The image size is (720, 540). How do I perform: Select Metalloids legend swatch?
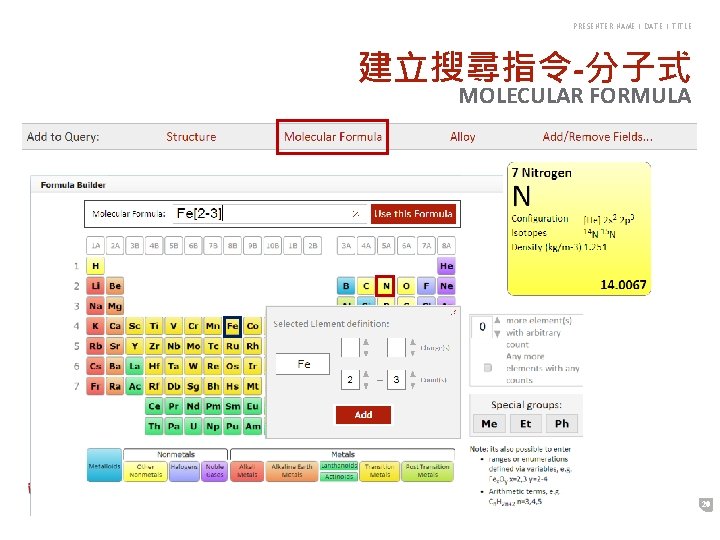coord(104,465)
